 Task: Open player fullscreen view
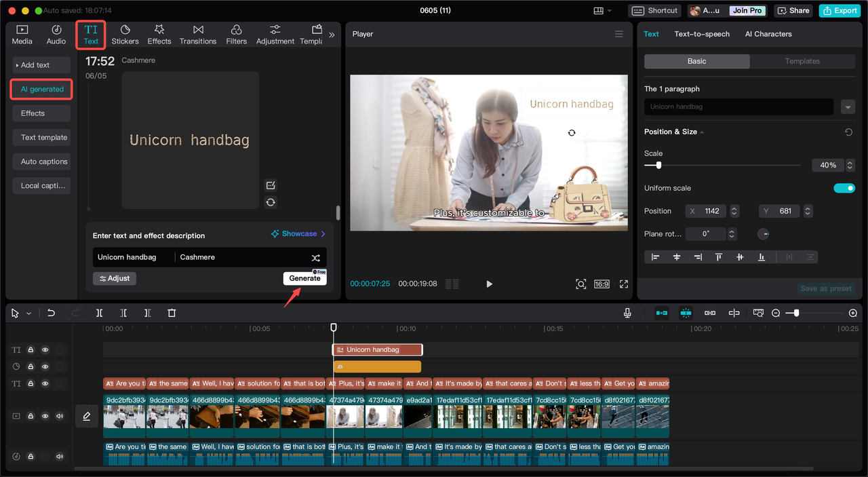click(x=624, y=284)
